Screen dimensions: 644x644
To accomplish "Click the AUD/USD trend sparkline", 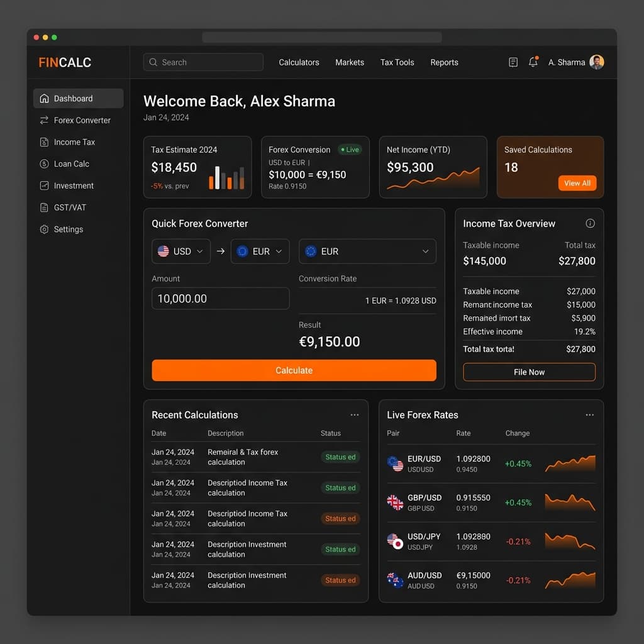I will coord(570,580).
